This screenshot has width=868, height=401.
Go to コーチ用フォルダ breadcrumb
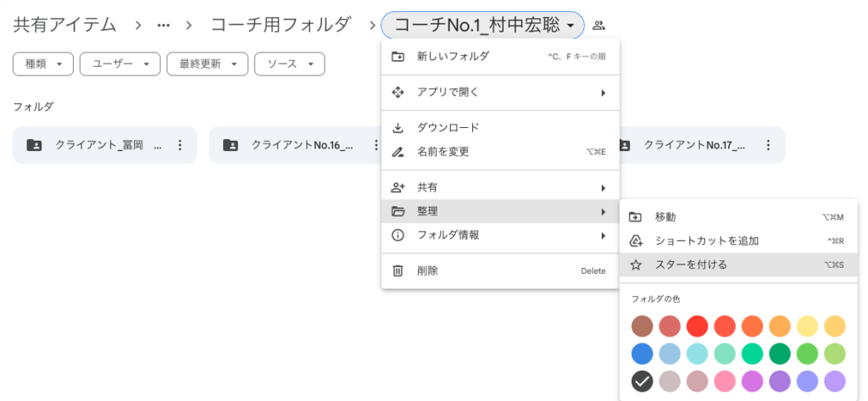(x=281, y=25)
